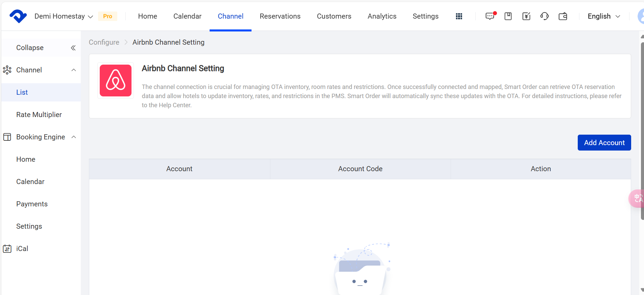Image resolution: width=644 pixels, height=295 pixels.
Task: Go to Configure breadcrumb link
Action: coord(104,42)
